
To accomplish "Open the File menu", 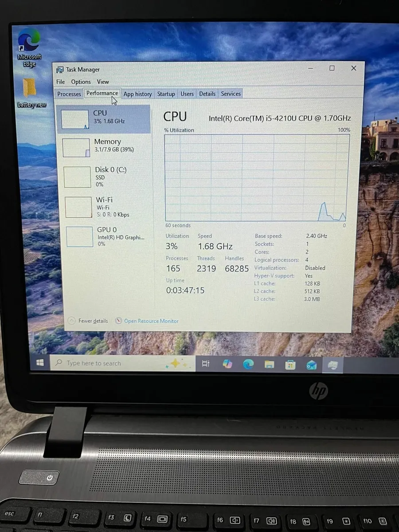I will pos(61,82).
